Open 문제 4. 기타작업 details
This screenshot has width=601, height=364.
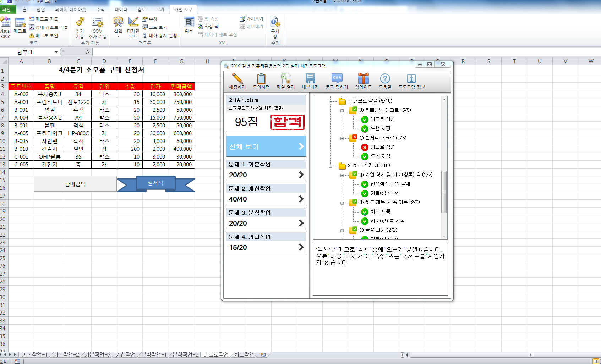[x=266, y=243]
